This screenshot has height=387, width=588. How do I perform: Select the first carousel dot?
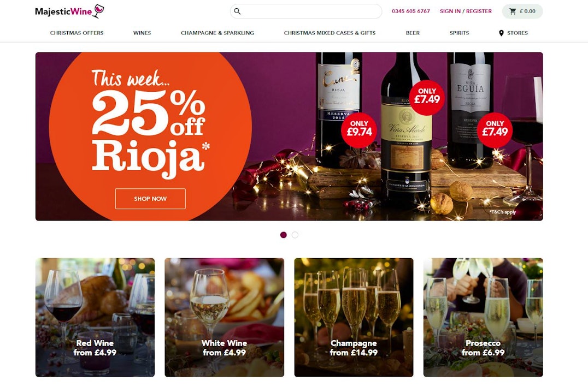(x=284, y=235)
